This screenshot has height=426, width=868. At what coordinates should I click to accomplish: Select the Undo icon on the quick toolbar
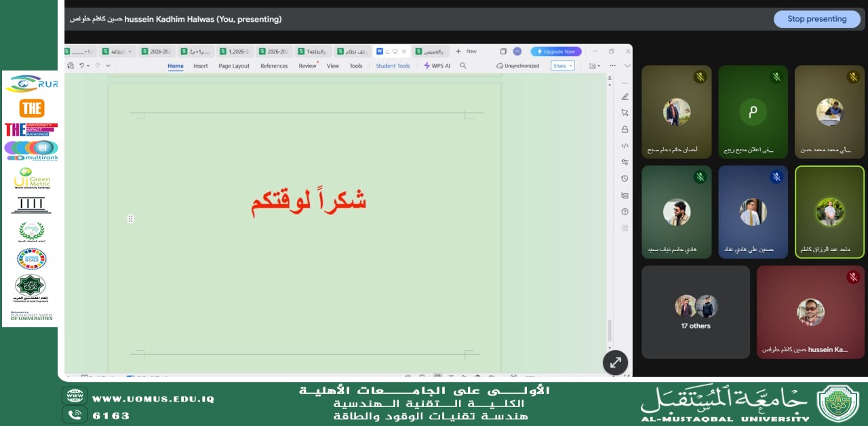[x=81, y=65]
